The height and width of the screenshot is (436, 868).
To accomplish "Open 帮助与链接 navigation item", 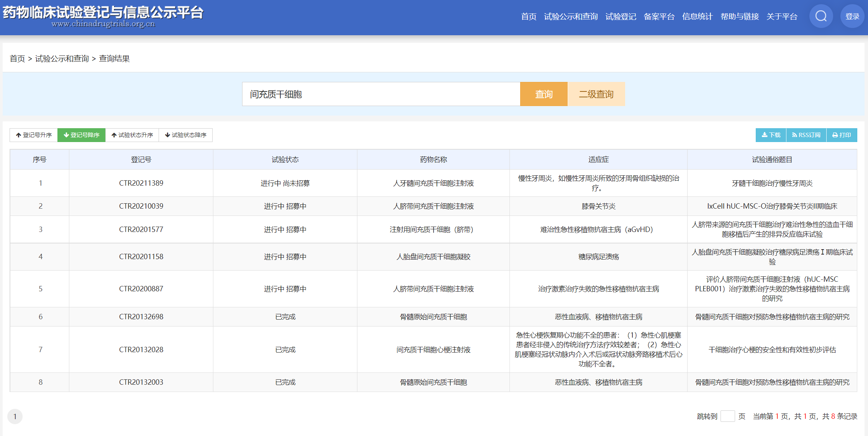I will click(x=740, y=16).
